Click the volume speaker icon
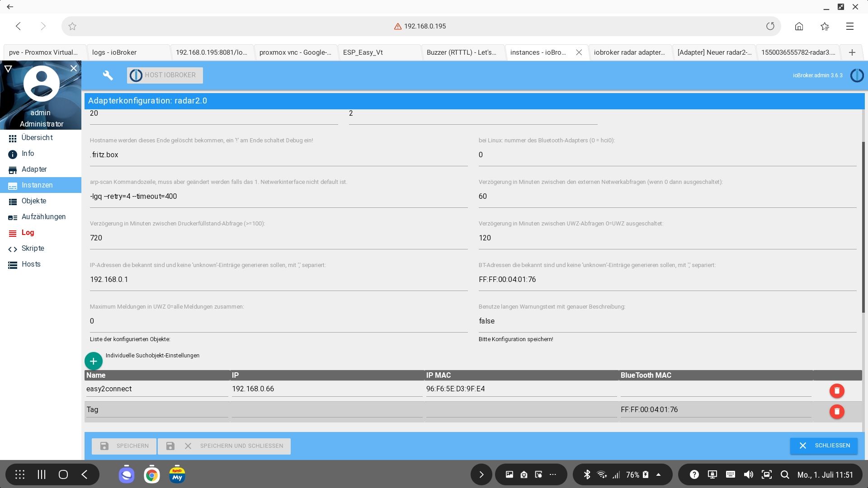 tap(749, 474)
